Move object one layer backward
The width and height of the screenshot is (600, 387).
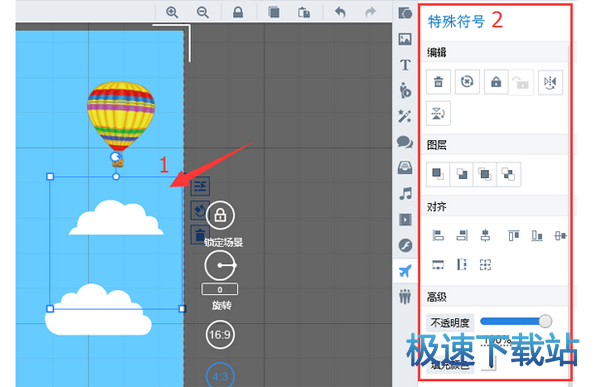coord(508,174)
